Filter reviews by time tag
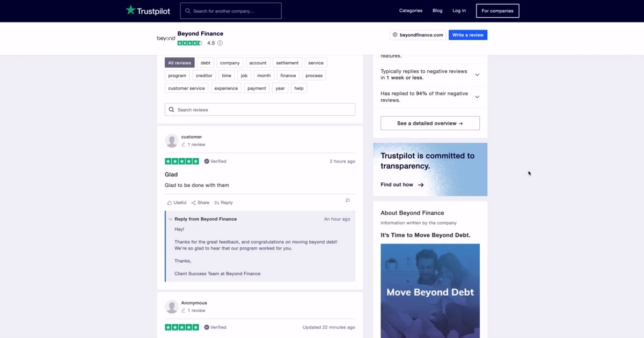 (226, 76)
